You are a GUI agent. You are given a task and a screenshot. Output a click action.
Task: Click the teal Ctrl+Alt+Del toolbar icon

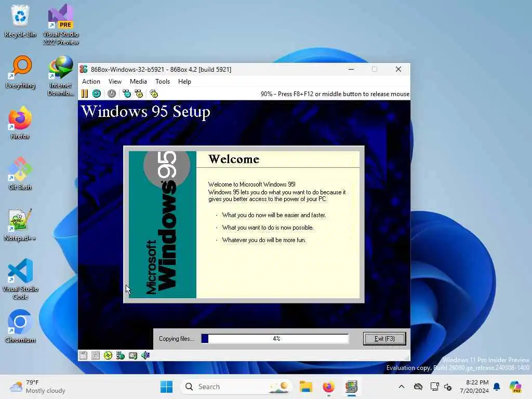[127, 94]
